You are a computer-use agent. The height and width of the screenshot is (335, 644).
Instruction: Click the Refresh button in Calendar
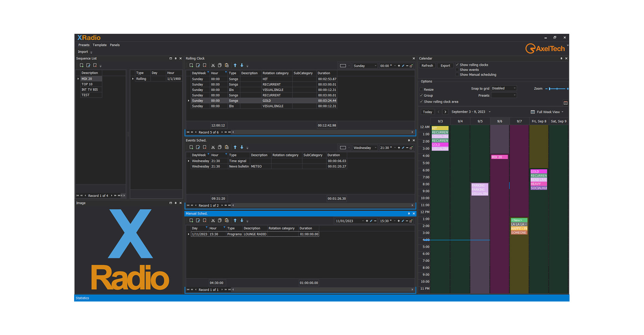click(x=427, y=66)
